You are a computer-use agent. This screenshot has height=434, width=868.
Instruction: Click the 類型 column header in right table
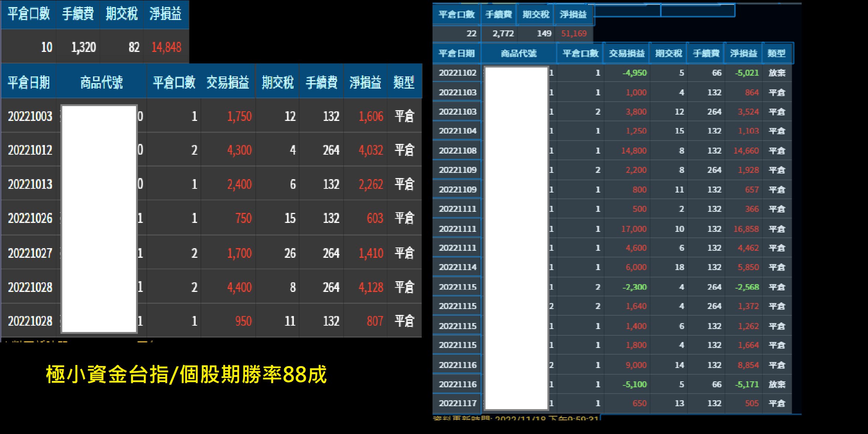pos(776,53)
